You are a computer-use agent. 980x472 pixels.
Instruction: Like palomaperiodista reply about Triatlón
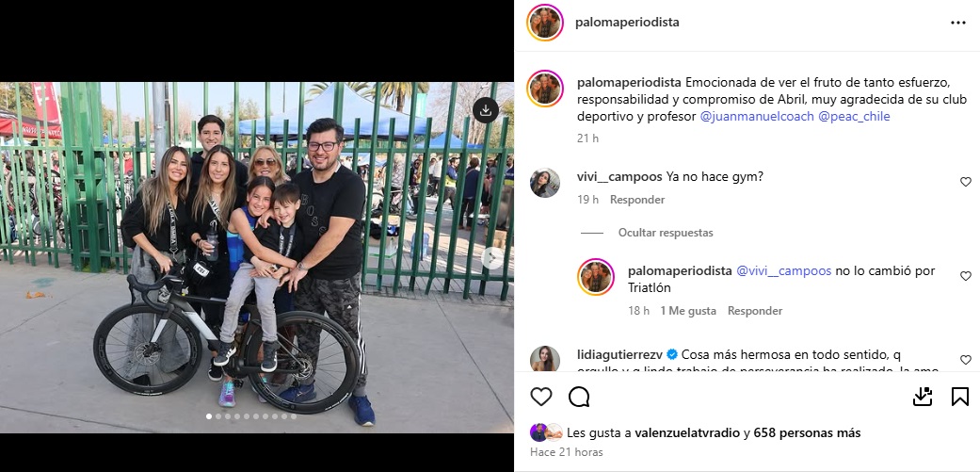[966, 276]
